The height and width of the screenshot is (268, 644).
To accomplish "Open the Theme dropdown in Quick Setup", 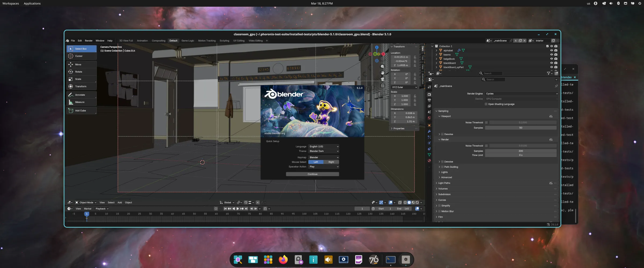I will 324,151.
